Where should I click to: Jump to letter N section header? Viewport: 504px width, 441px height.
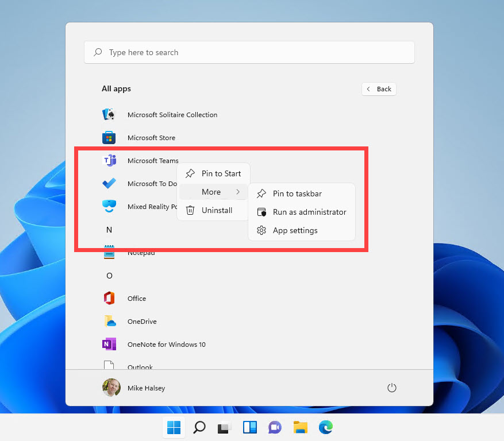[x=109, y=230]
